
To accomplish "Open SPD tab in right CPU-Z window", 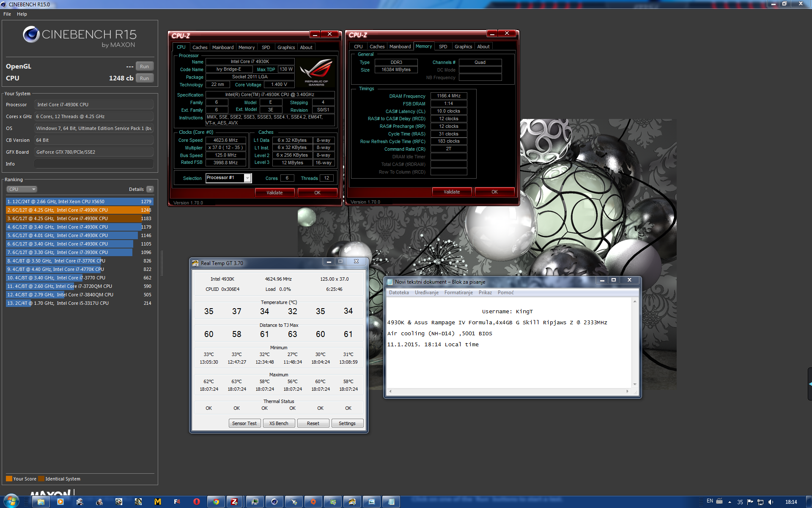I will pyautogui.click(x=443, y=47).
